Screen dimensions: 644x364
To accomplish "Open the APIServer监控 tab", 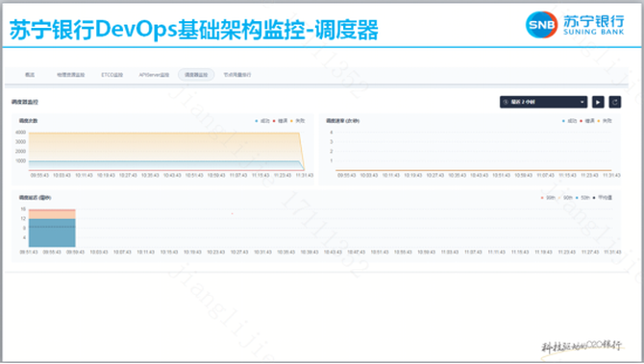I will coord(154,75).
